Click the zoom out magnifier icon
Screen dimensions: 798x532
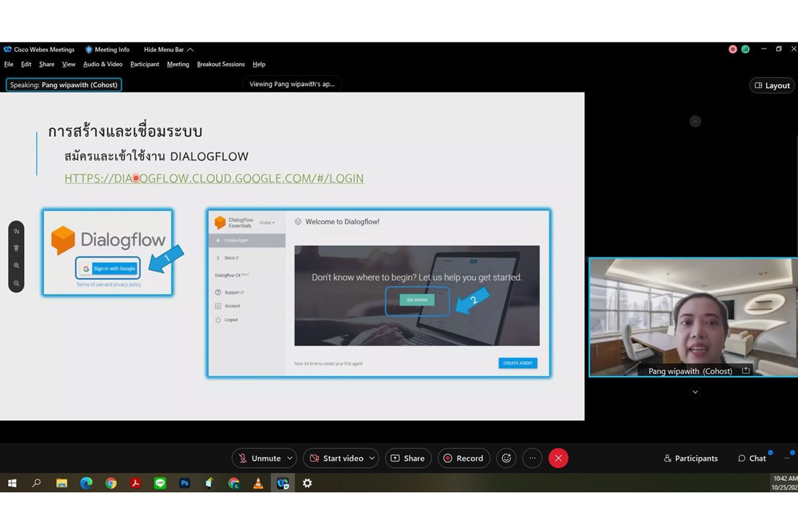click(x=16, y=283)
